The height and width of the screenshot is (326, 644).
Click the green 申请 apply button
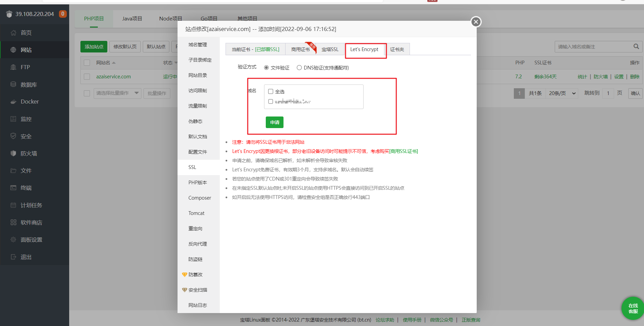275,122
